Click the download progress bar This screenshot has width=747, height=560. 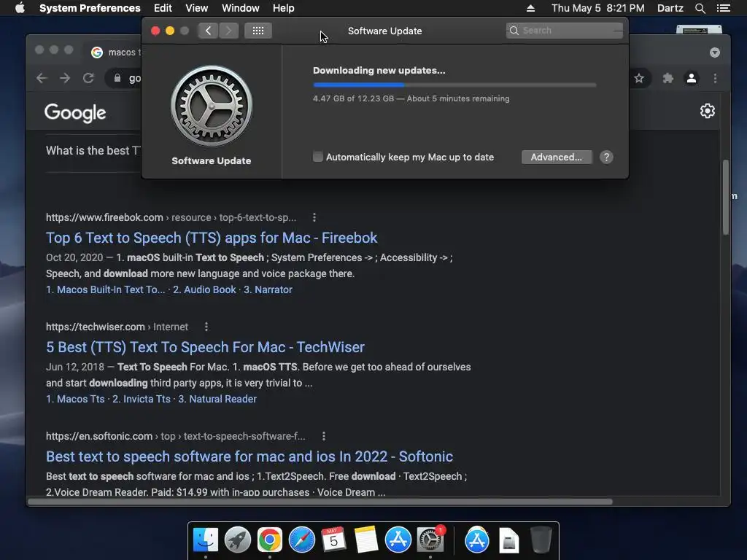tap(454, 85)
